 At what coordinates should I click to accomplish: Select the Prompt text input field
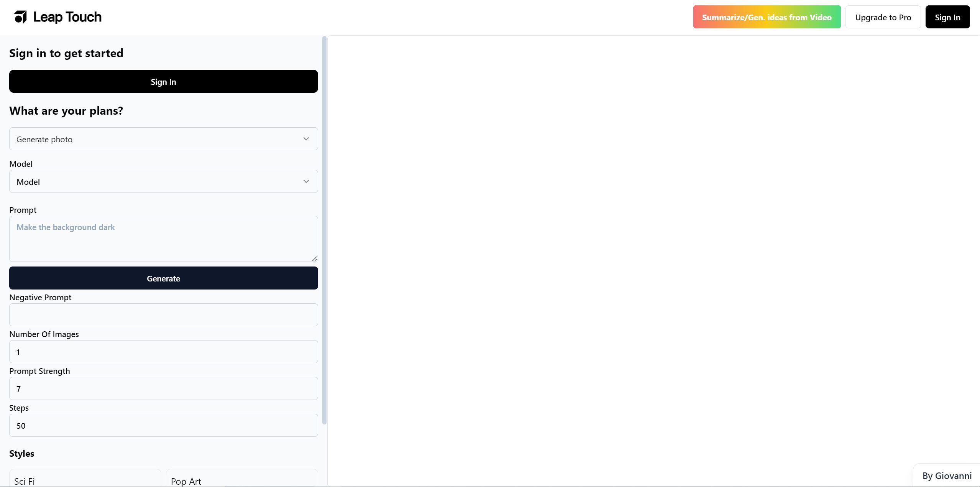(163, 239)
